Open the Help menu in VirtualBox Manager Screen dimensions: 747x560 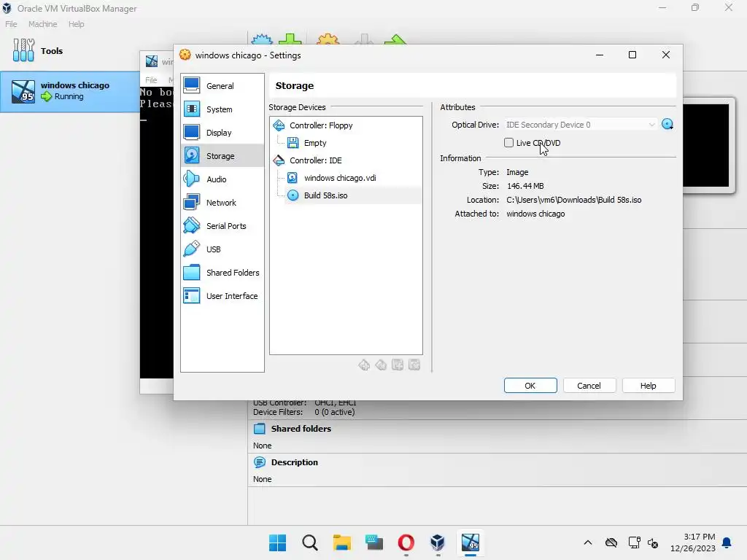pyautogui.click(x=76, y=24)
